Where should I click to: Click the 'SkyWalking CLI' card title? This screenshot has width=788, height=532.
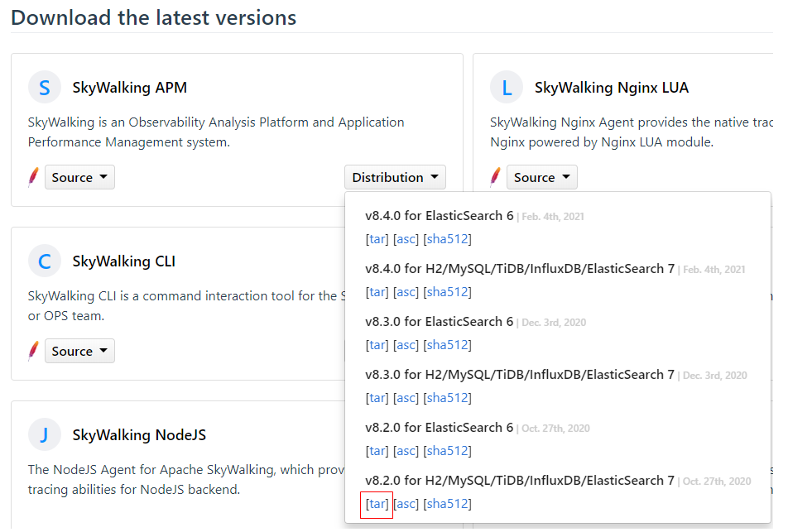pyautogui.click(x=123, y=261)
